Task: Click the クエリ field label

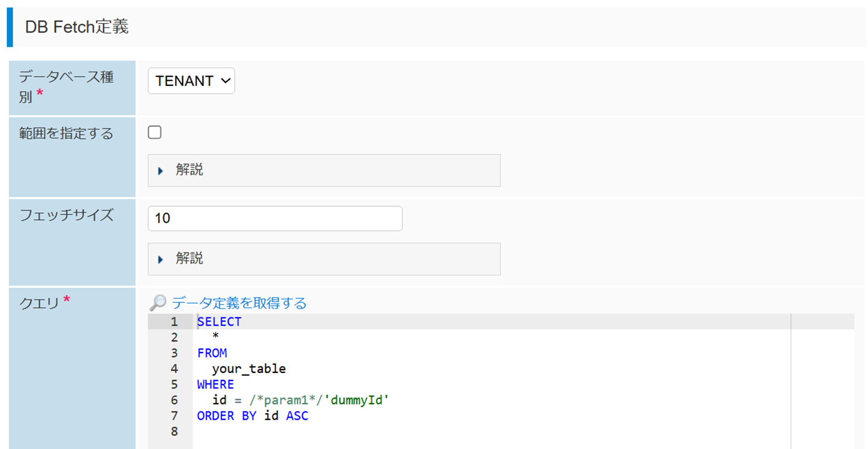Action: click(x=39, y=303)
